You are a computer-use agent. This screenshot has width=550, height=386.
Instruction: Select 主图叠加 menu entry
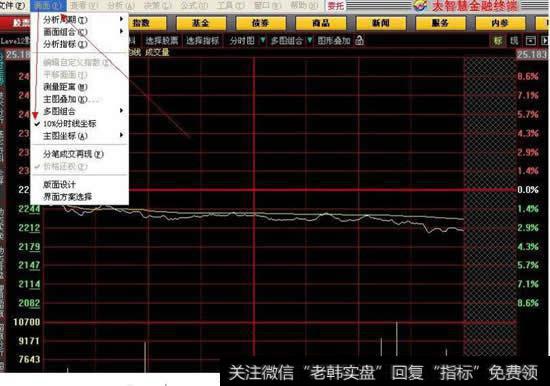[80, 99]
